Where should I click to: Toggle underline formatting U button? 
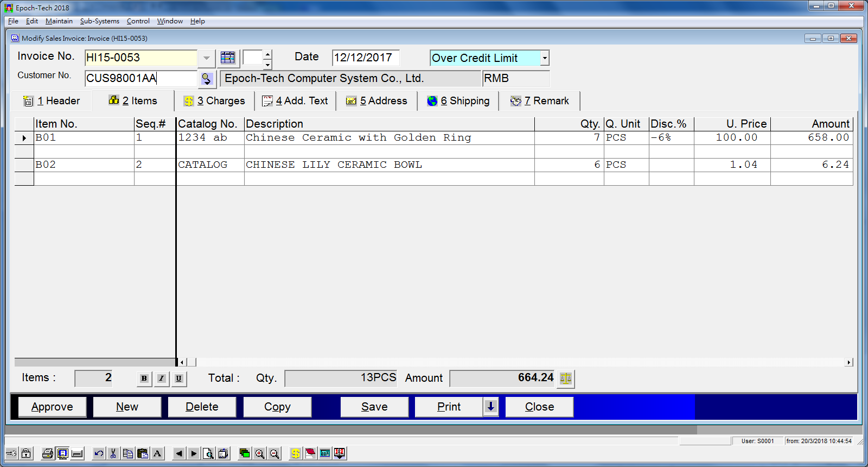click(178, 378)
